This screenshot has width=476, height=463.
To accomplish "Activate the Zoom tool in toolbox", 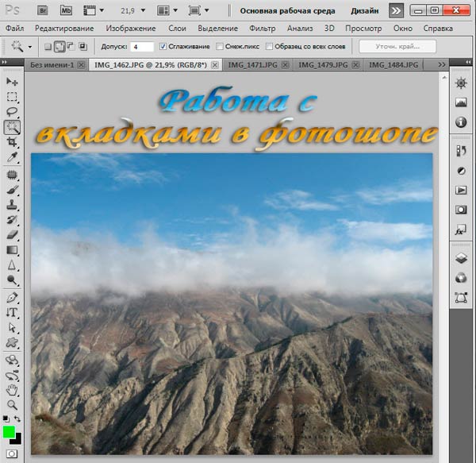I will pyautogui.click(x=12, y=405).
